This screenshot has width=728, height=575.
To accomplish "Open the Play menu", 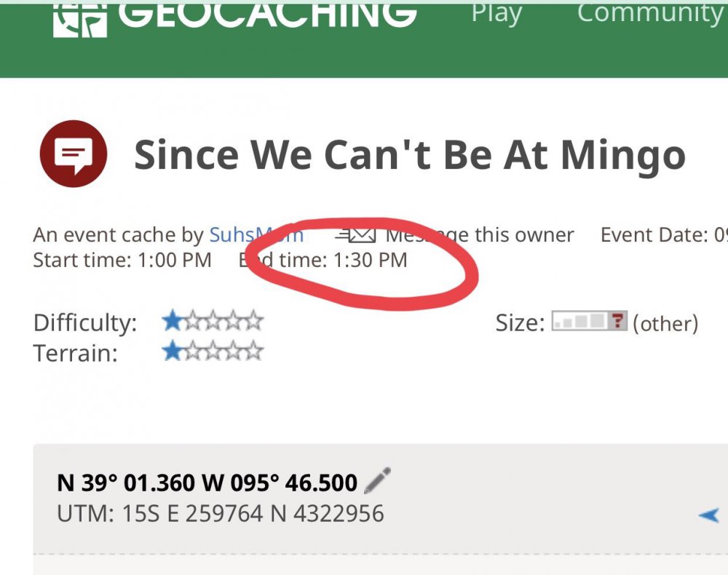I will 496,14.
